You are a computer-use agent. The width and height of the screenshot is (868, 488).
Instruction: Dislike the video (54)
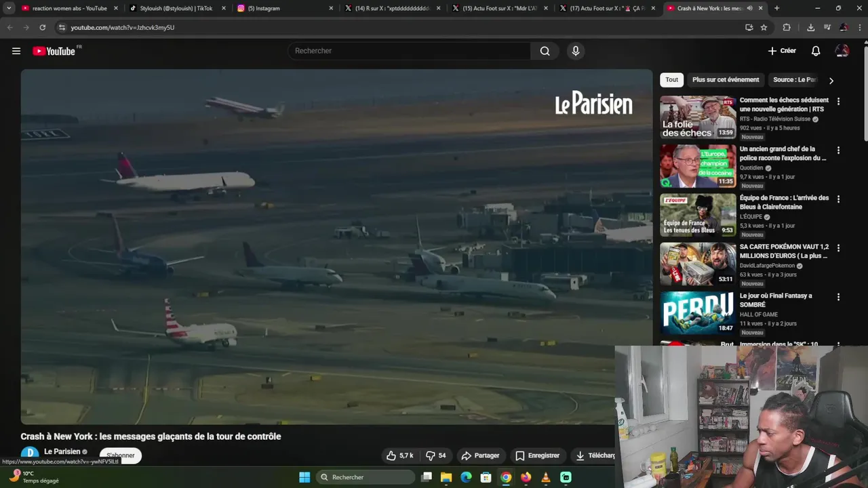[436, 455]
